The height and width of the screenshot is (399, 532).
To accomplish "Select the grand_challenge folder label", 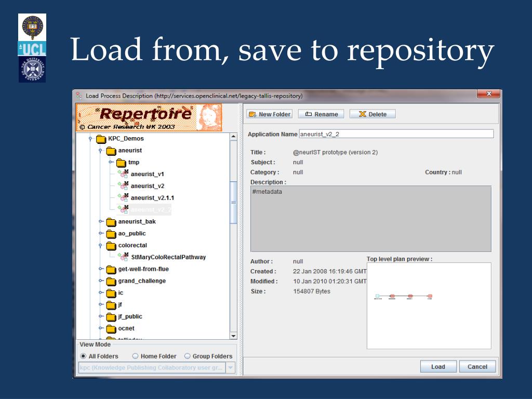I will pyautogui.click(x=142, y=281).
